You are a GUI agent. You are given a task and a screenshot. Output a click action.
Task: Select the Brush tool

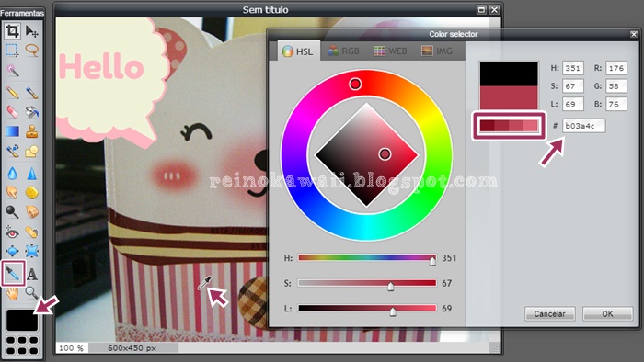[31, 93]
